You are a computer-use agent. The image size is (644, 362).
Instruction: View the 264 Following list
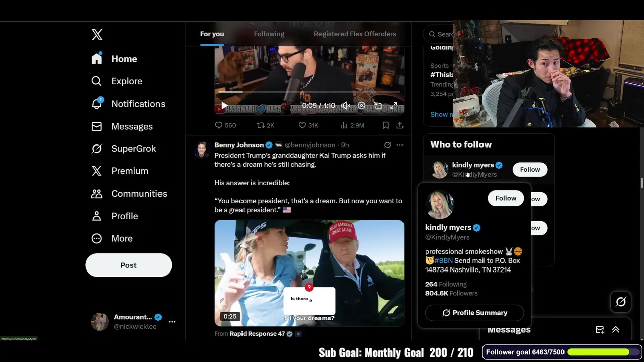pos(446,284)
